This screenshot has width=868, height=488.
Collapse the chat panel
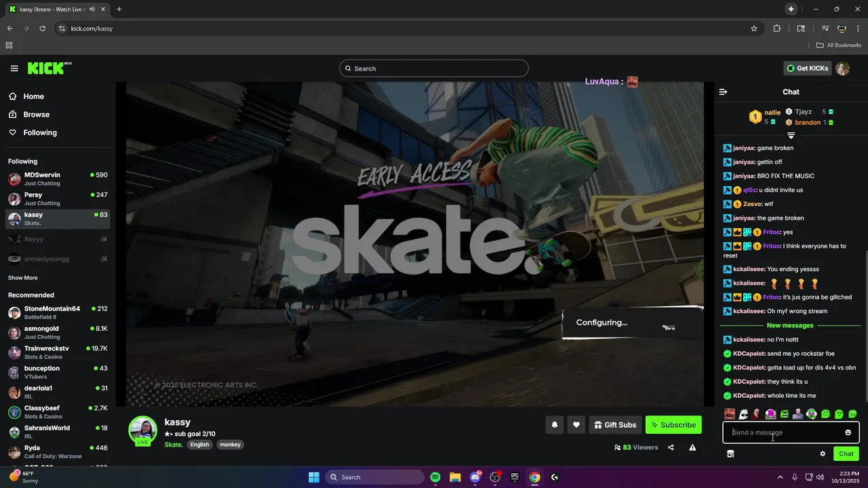coord(723,91)
